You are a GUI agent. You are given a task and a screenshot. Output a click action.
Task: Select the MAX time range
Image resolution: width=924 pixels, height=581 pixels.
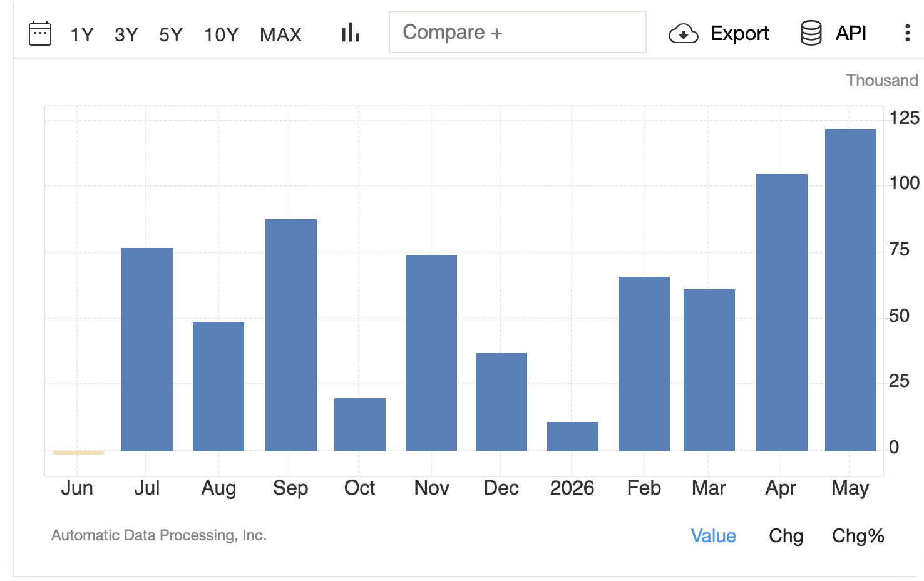point(281,34)
